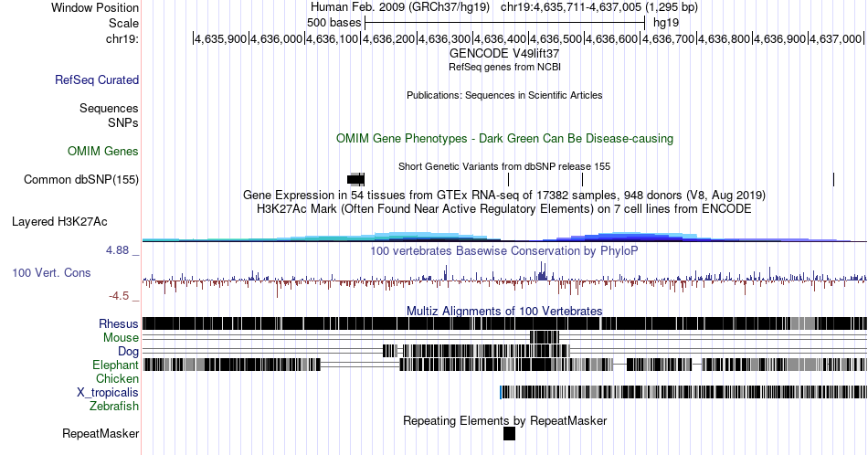This screenshot has width=868, height=455.
Task: Select the Rhesus alignment row label
Action: coord(119,323)
